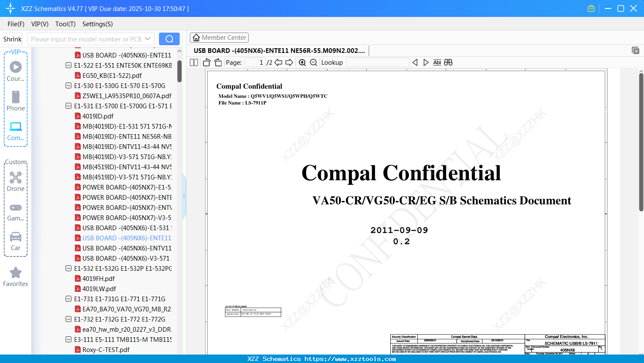Open Z5WE1_LA9535PR10_0607A.pdf file
Image resolution: width=644 pixels, height=363 pixels.
(x=127, y=96)
